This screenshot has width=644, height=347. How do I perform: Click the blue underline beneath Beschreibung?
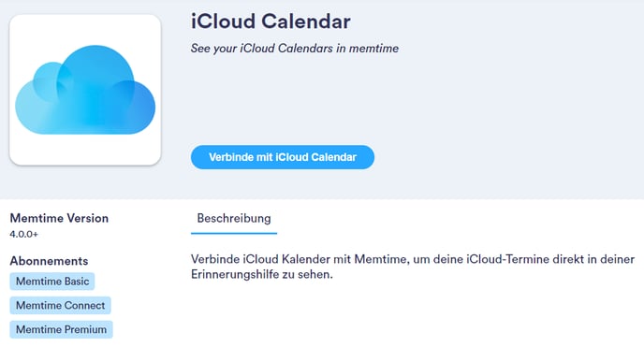234,234
